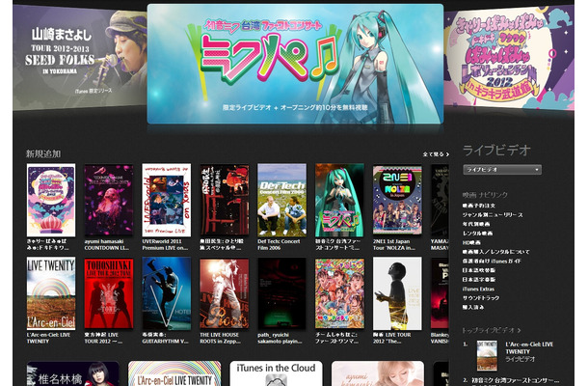Click 全て見る next to 新規追加
588x386 pixels.
click(436, 154)
